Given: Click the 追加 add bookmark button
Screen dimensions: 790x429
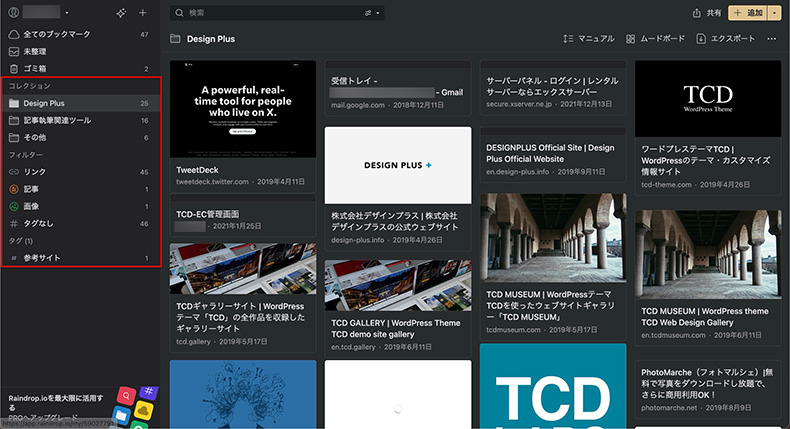Looking at the screenshot, I should click(x=748, y=13).
